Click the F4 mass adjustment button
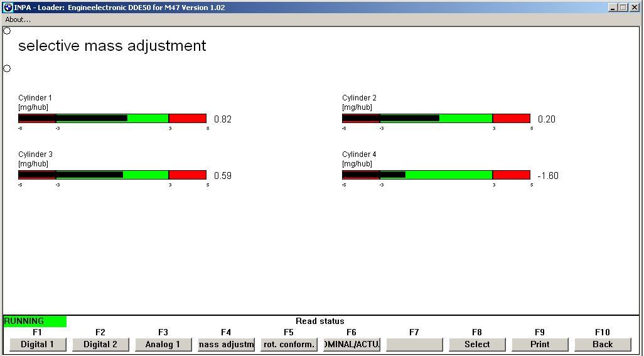Image resolution: width=644 pixels, height=356 pixels. 226,344
